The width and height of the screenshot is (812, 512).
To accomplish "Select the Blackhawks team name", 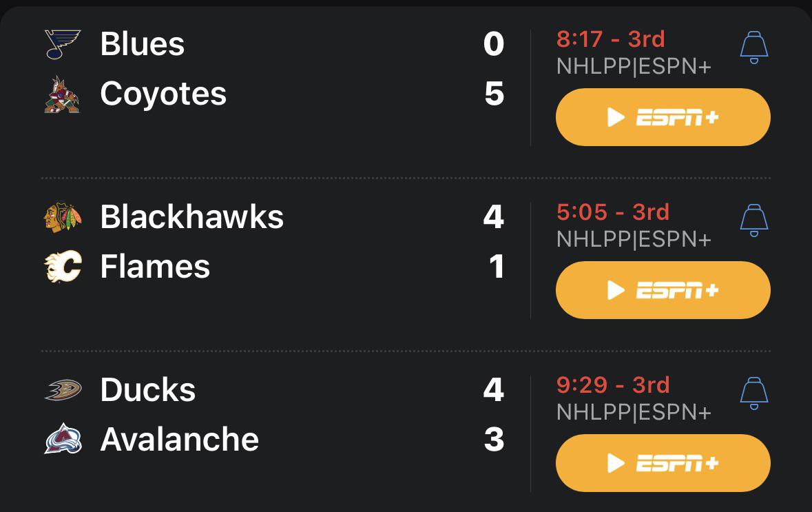I will pos(191,217).
